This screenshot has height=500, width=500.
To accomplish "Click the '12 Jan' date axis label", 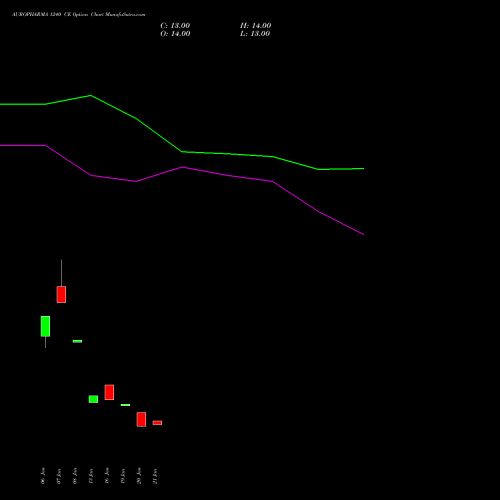I will pos(91,476).
